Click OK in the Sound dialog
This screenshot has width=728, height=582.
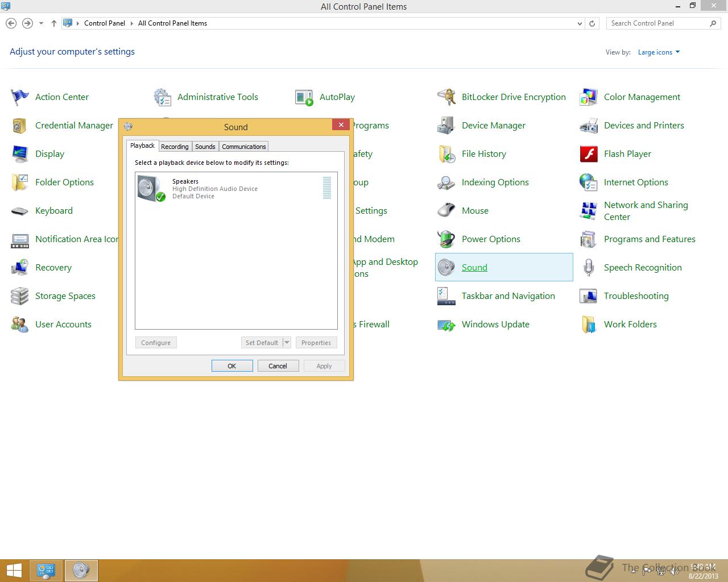coord(232,366)
